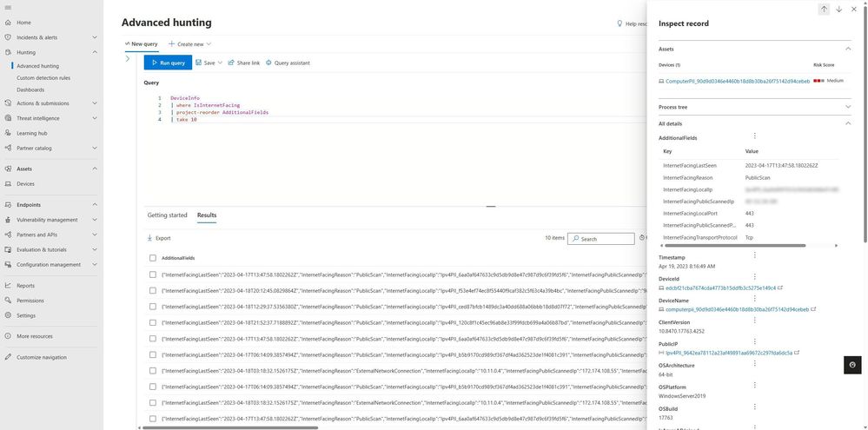Open Vulnerability management icon
The image size is (868, 430).
(8, 220)
